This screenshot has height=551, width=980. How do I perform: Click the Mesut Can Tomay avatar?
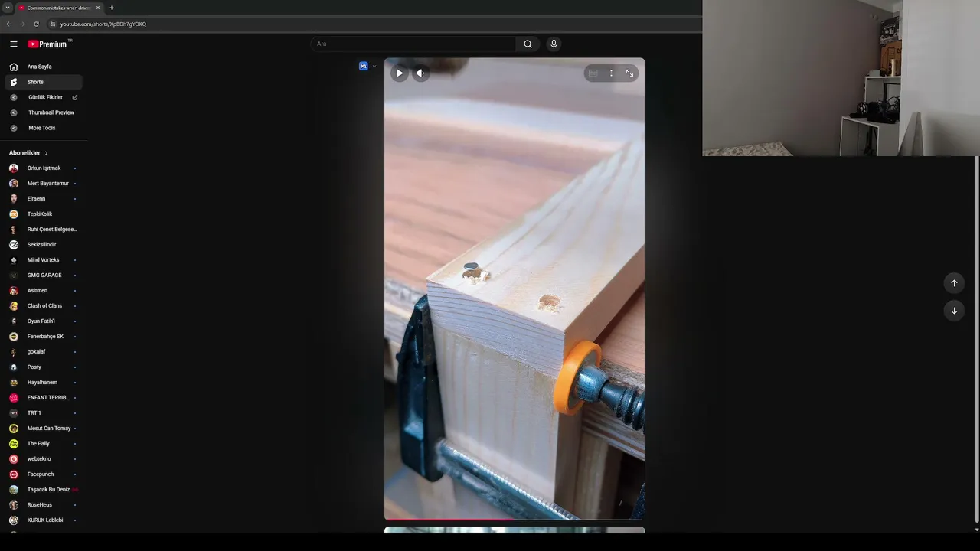[14, 429]
